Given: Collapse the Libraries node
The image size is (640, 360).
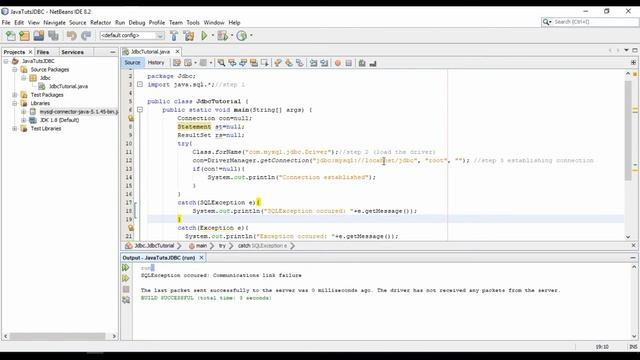Looking at the screenshot, I should coord(15,103).
